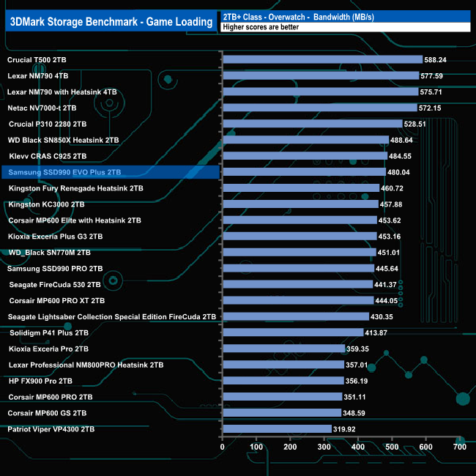
Task: Click the 453.62 bar value
Action: coord(390,220)
